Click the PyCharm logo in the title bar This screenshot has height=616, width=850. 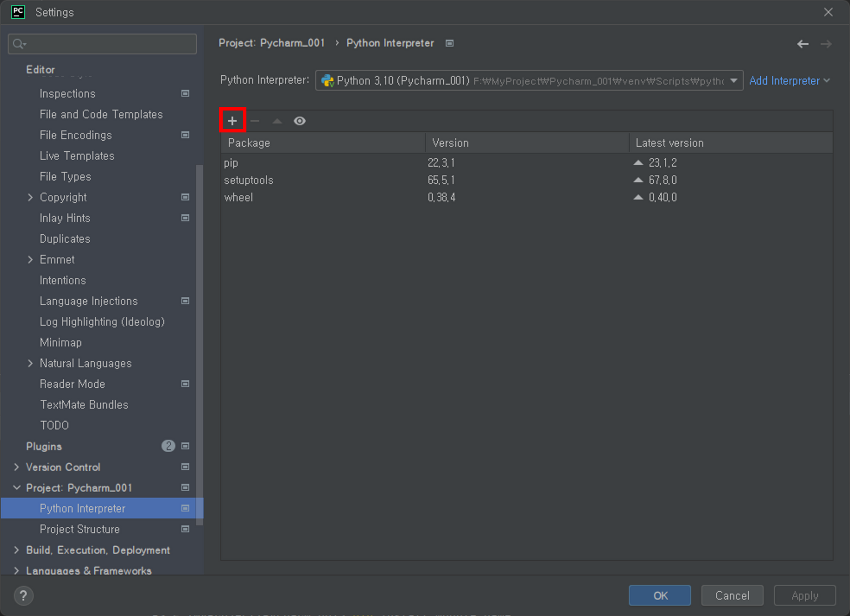click(18, 12)
